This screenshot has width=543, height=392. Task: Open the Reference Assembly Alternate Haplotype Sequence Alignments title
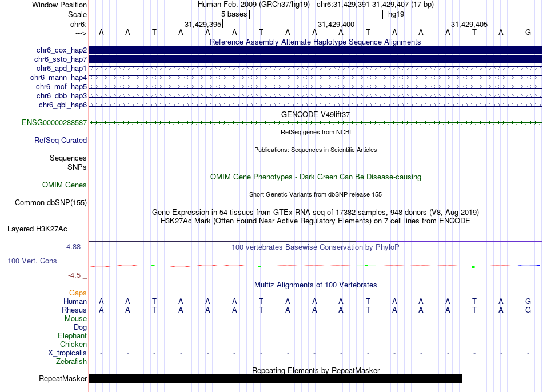[316, 42]
